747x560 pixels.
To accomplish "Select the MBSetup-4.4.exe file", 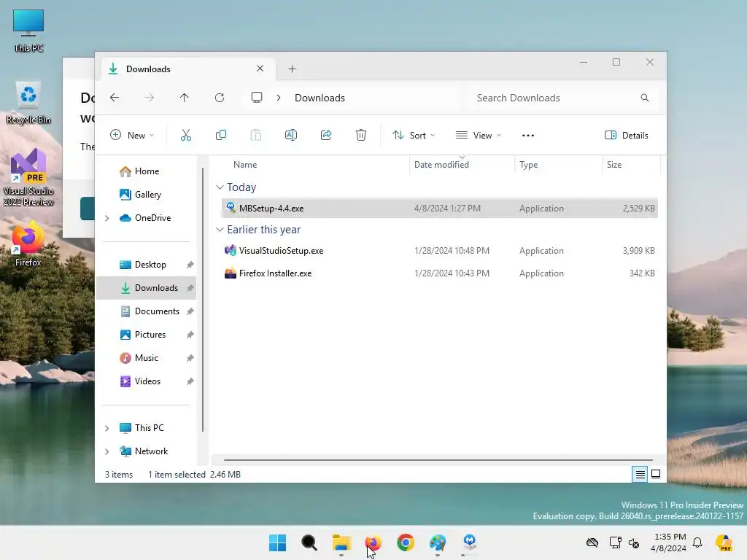I will (439, 208).
